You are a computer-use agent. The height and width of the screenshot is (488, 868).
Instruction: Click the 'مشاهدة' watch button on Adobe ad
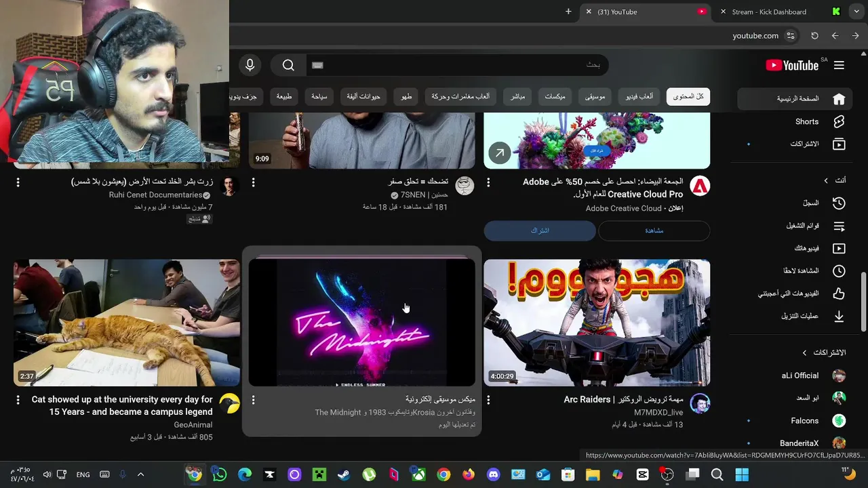pos(654,230)
